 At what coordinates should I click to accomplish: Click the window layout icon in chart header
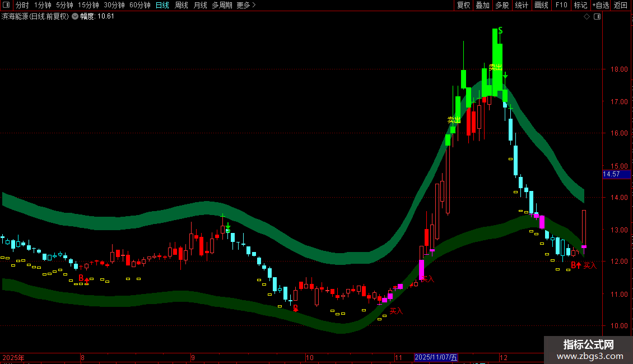click(597, 17)
